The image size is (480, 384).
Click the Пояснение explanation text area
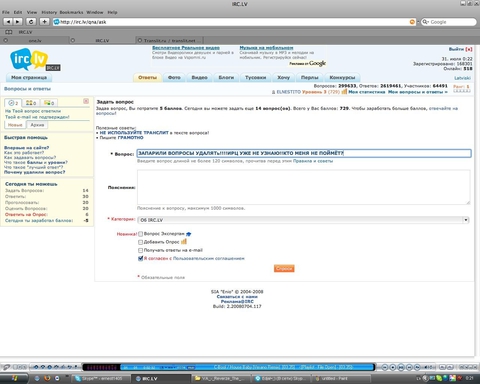[x=304, y=187]
